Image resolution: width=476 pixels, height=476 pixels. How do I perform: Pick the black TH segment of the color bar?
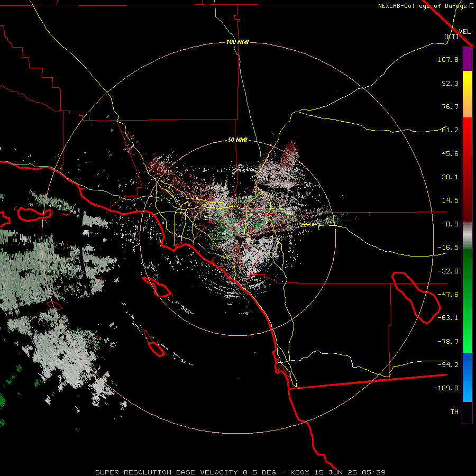(x=467, y=412)
